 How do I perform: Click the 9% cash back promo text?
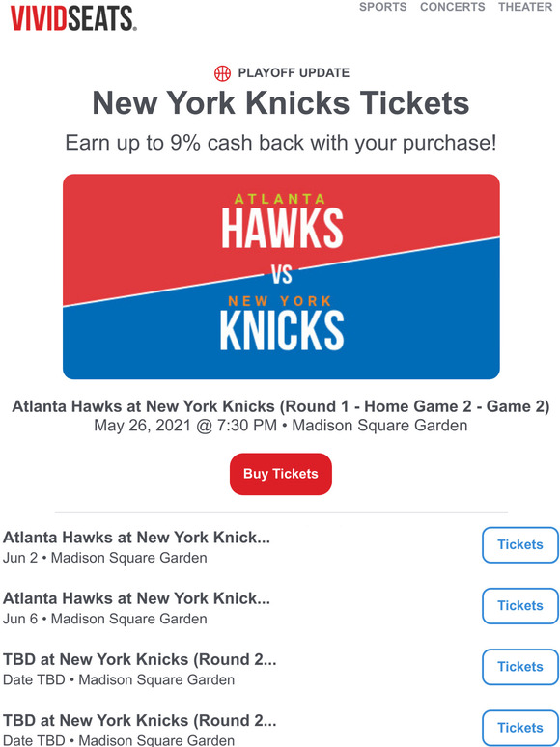pos(281,143)
